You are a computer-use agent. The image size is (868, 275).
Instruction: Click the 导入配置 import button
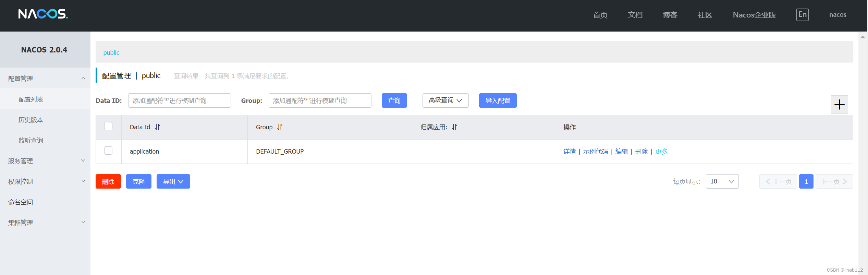pos(498,100)
